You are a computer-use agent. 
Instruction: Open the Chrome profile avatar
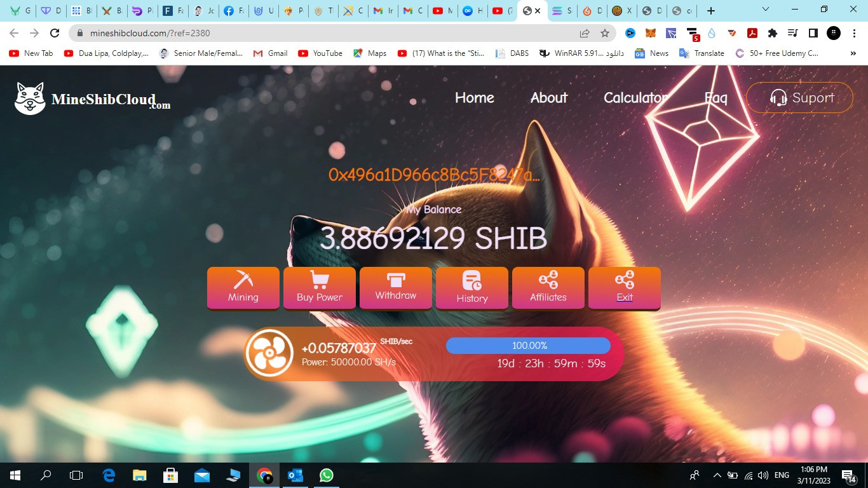[x=833, y=33]
